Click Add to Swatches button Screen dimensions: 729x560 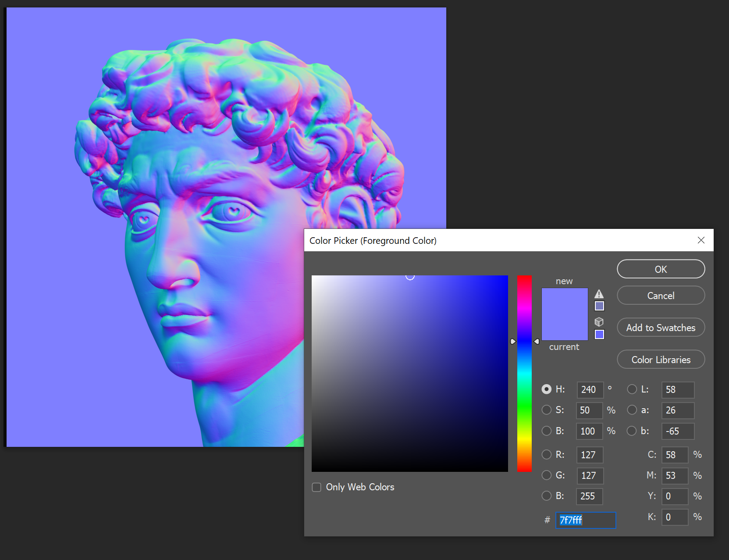coord(661,328)
